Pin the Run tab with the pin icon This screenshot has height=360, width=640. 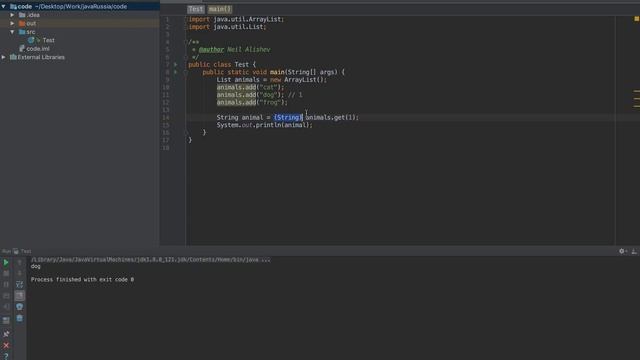(6, 334)
